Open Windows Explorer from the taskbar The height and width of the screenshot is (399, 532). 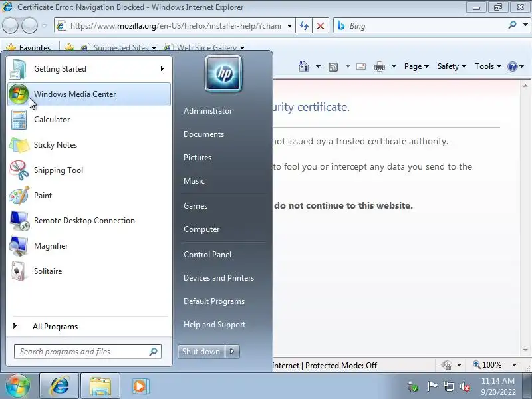tap(100, 386)
